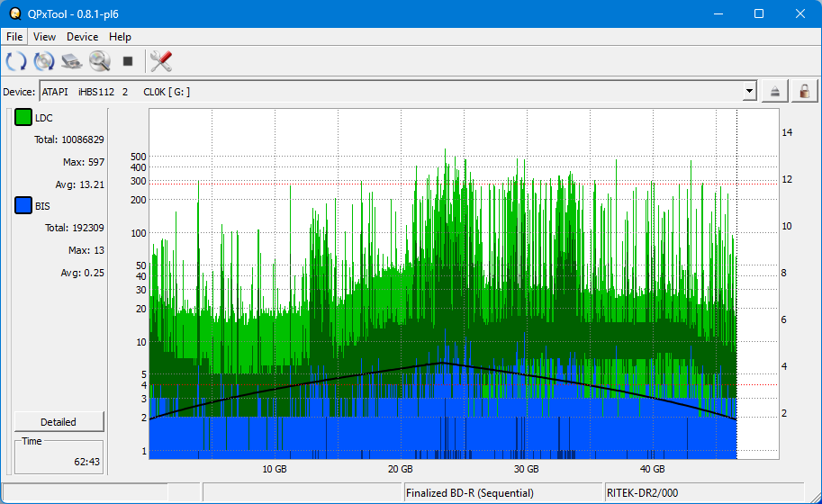Open the View menu
Viewport: 822px width, 504px height.
(x=44, y=37)
